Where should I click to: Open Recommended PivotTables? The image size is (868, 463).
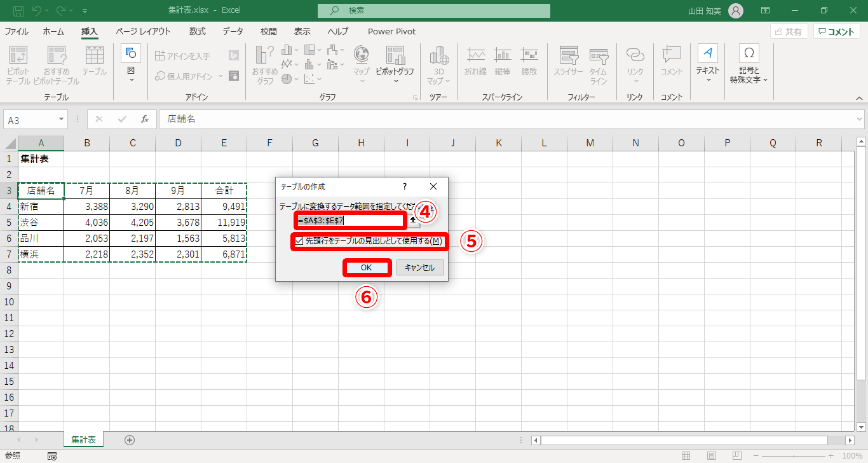56,66
